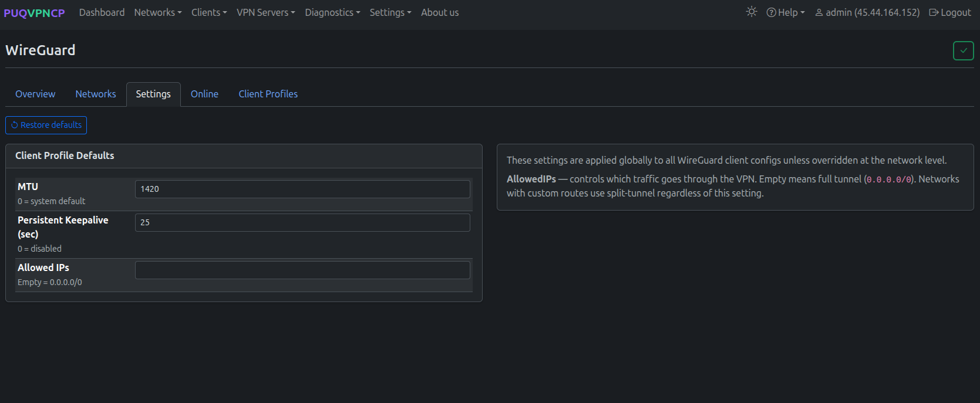Click the Client Profile Defaults header
Image resolution: width=980 pixels, height=403 pixels.
(x=244, y=156)
